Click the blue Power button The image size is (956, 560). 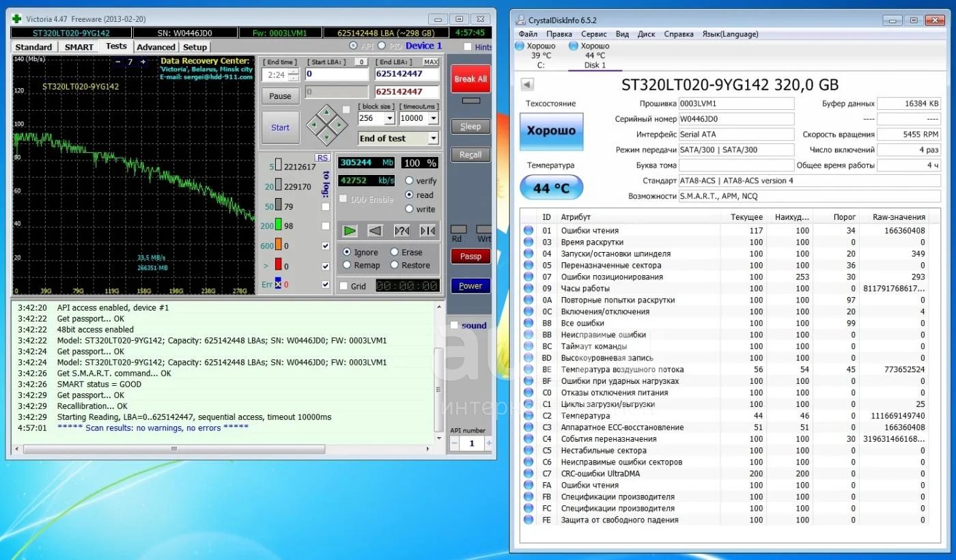(x=470, y=286)
